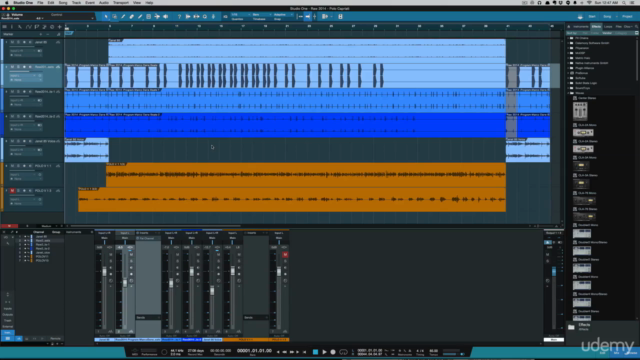Click the browser home icon
Image resolution: width=640 pixels, height=360 pixels.
point(569,27)
